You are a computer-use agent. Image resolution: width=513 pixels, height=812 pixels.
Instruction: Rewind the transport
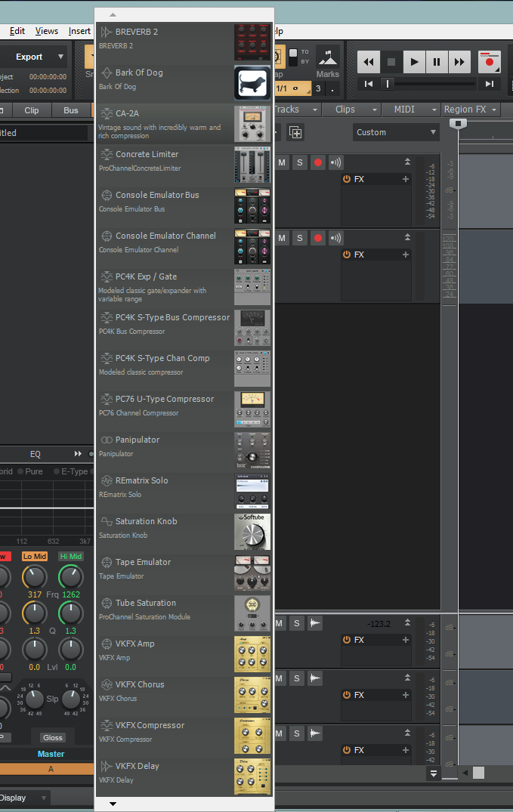369,62
